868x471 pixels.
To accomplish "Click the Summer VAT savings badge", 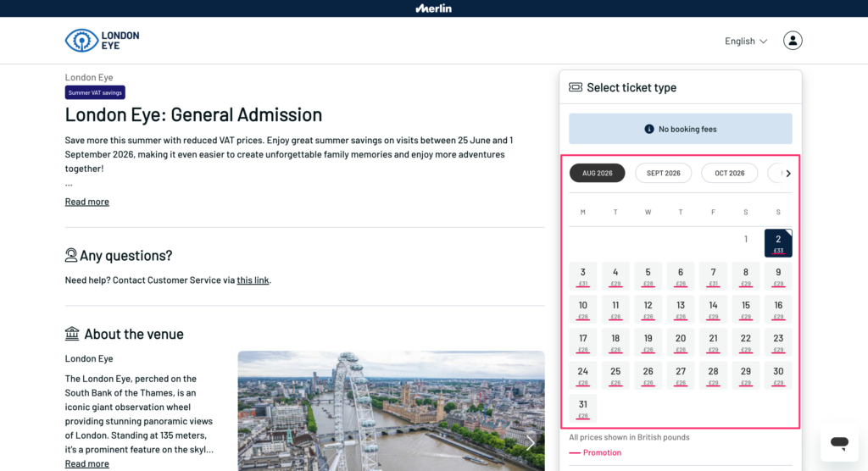I will tap(95, 92).
